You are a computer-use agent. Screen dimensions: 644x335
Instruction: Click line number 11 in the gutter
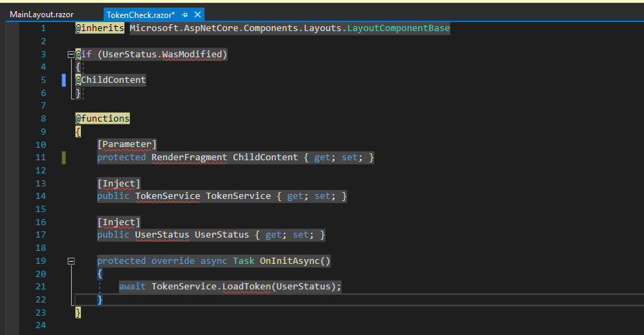point(41,157)
